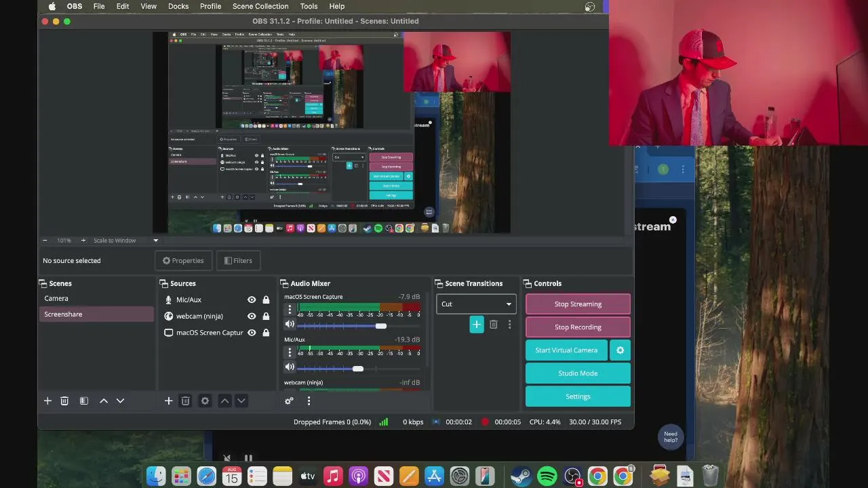Select macOS Screen Capture source row
This screenshot has height=488, width=868.
point(217,333)
